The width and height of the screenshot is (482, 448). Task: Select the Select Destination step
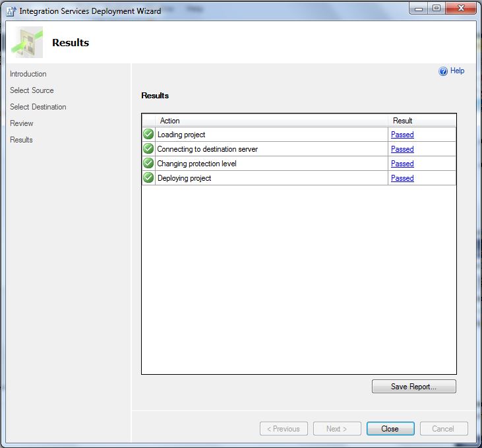(x=38, y=107)
